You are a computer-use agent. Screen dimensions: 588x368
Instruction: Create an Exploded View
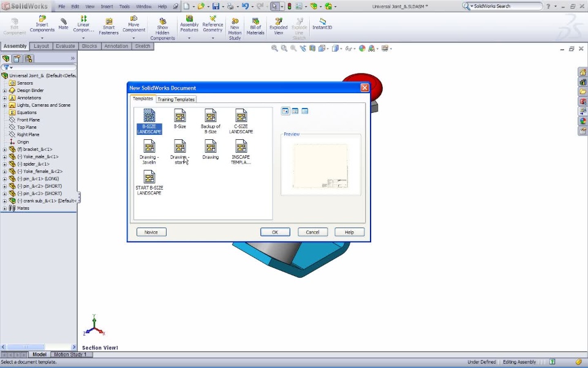click(278, 26)
